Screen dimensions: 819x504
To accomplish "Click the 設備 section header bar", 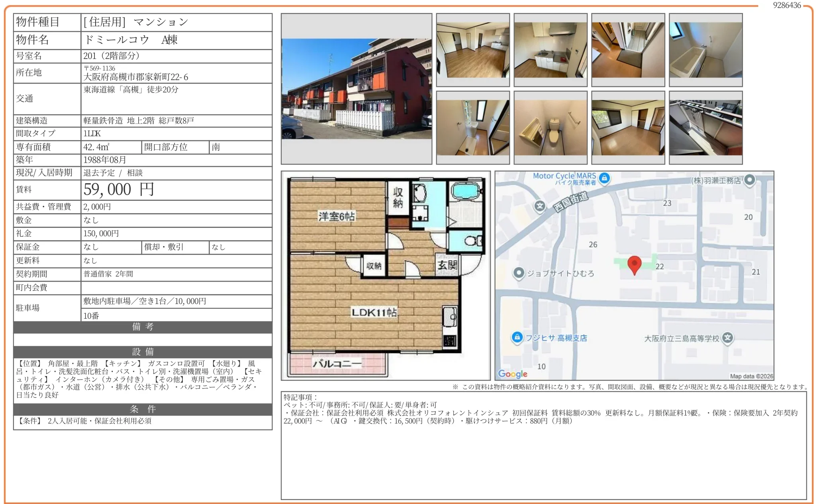I will pos(143,352).
